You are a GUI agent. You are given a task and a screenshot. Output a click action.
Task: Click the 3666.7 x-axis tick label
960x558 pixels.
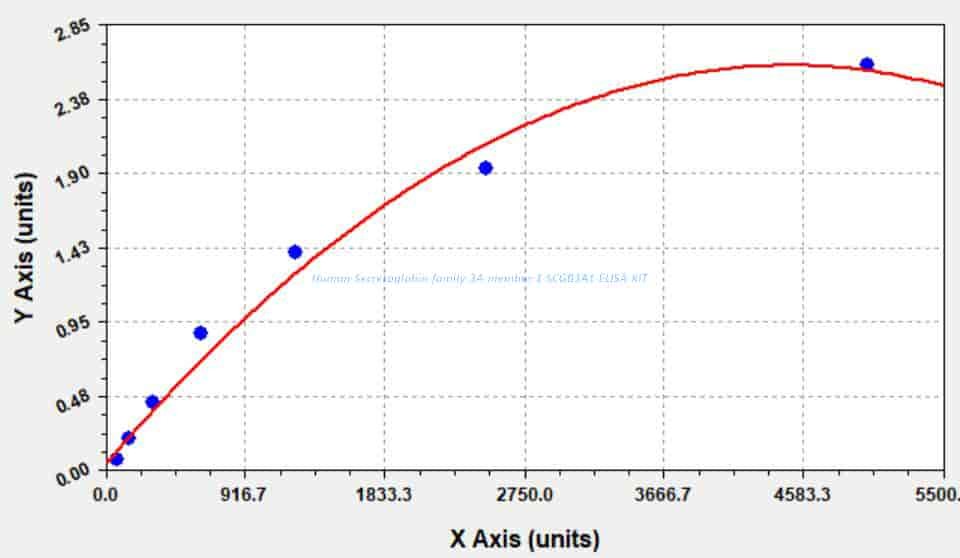pos(664,494)
